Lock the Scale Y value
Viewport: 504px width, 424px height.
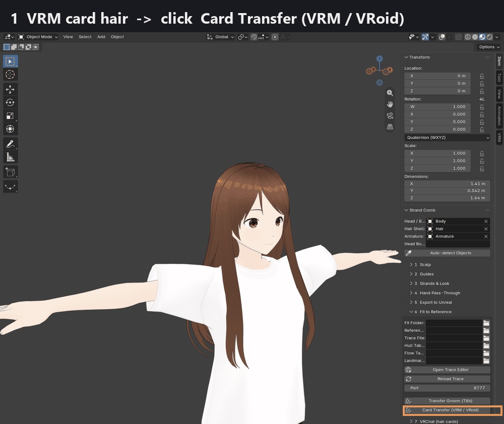pos(482,161)
